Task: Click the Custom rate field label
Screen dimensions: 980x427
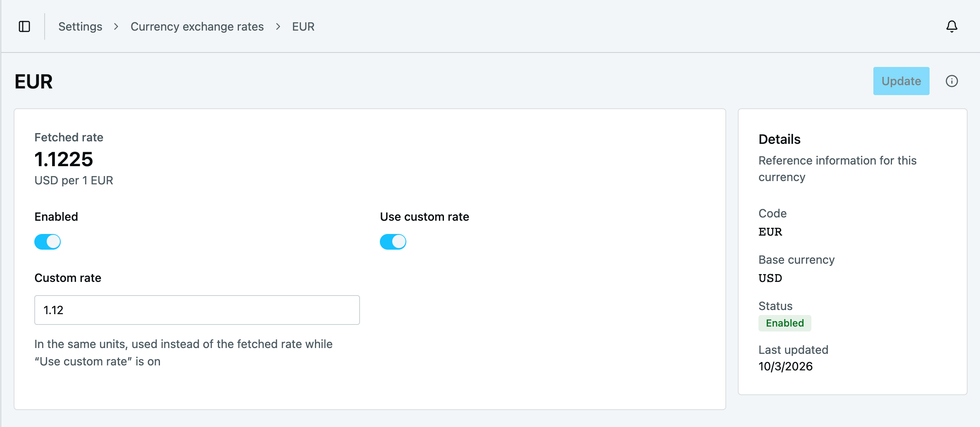Action: [x=68, y=278]
